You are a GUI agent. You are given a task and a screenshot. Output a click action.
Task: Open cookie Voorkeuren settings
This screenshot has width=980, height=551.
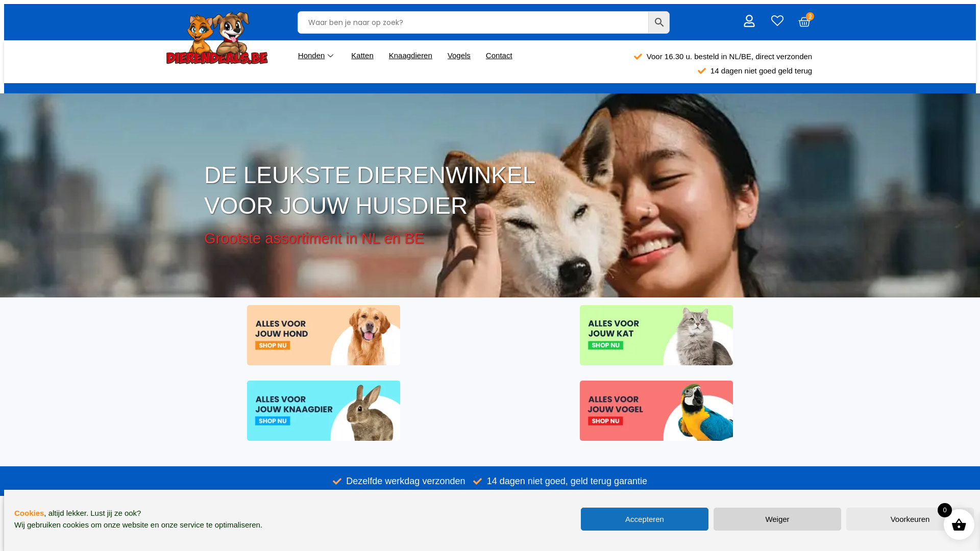[910, 519]
